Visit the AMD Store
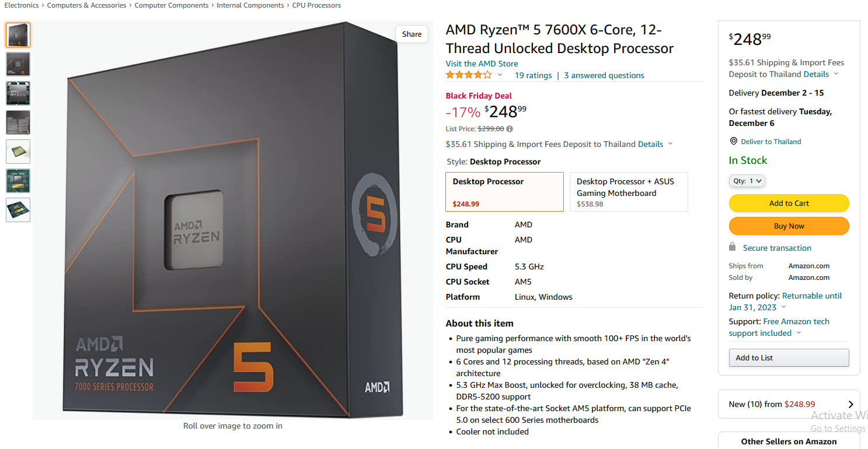868x449 pixels. (x=482, y=63)
